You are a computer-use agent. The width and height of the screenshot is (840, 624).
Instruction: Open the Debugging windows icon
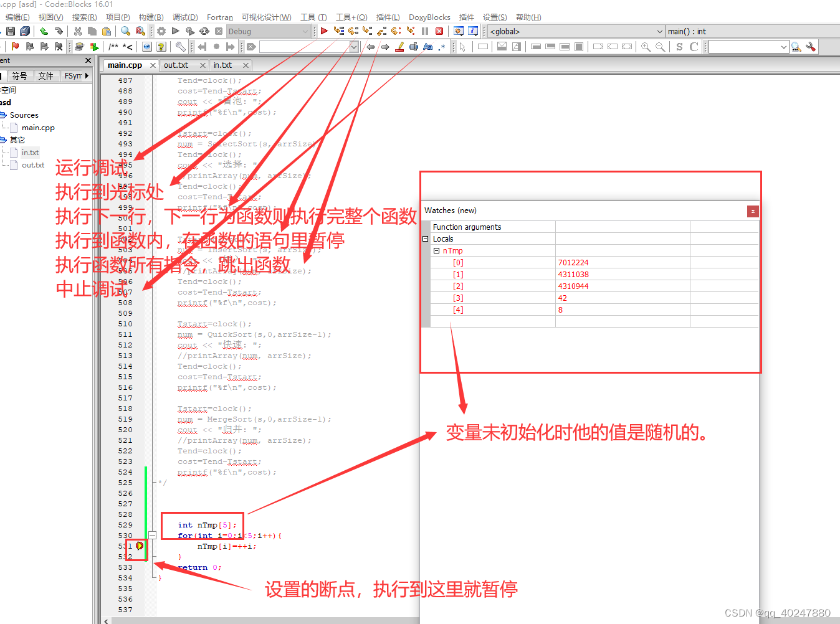(459, 31)
